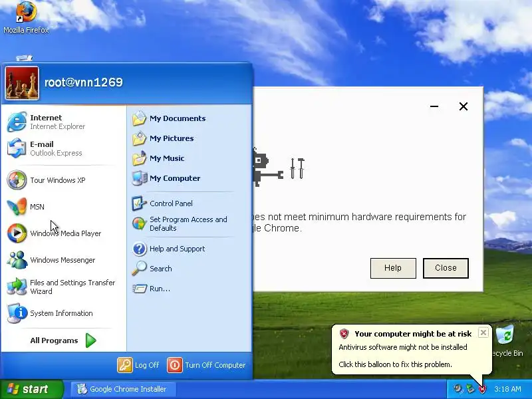Close the Chrome installer with the X
This screenshot has height=399, width=532.
(463, 106)
